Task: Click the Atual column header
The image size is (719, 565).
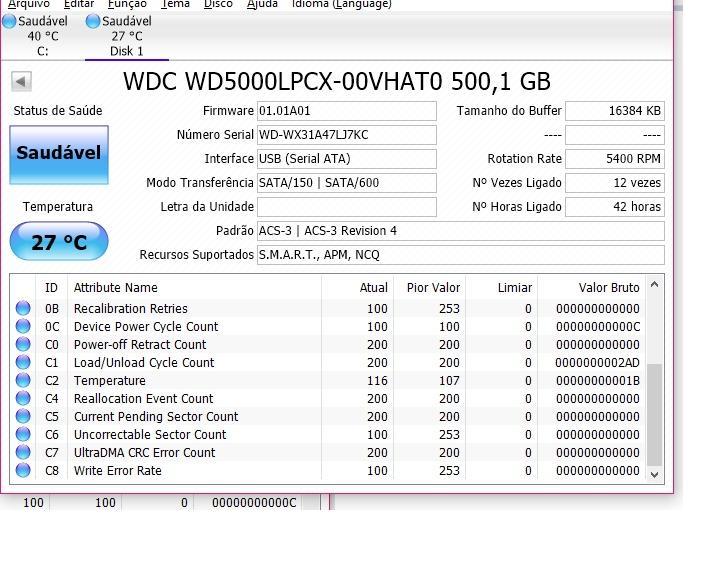Action: 358,288
